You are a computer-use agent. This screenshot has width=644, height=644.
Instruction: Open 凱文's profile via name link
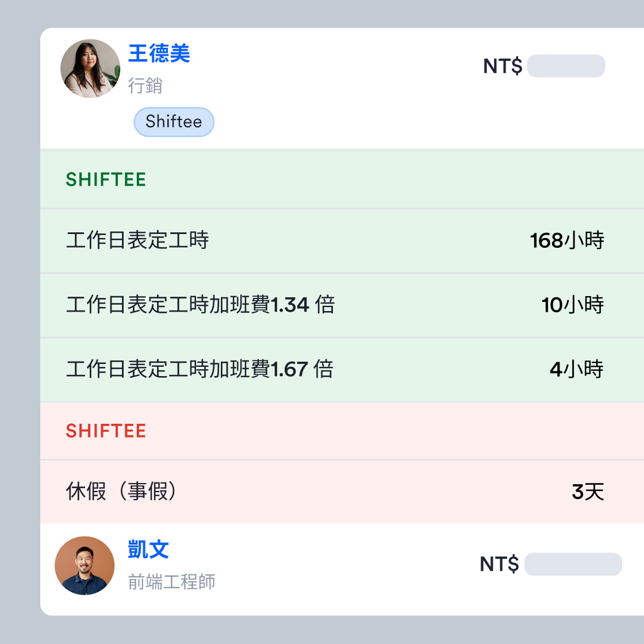147,549
